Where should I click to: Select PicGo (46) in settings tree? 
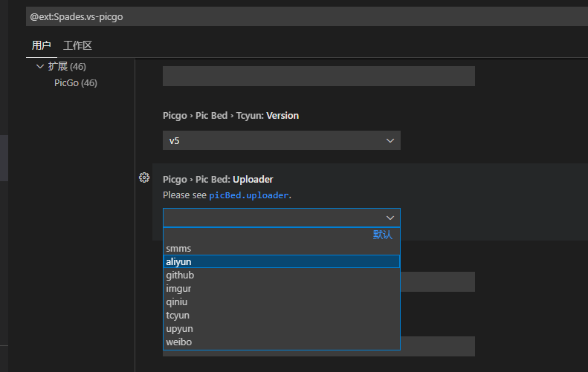click(75, 83)
